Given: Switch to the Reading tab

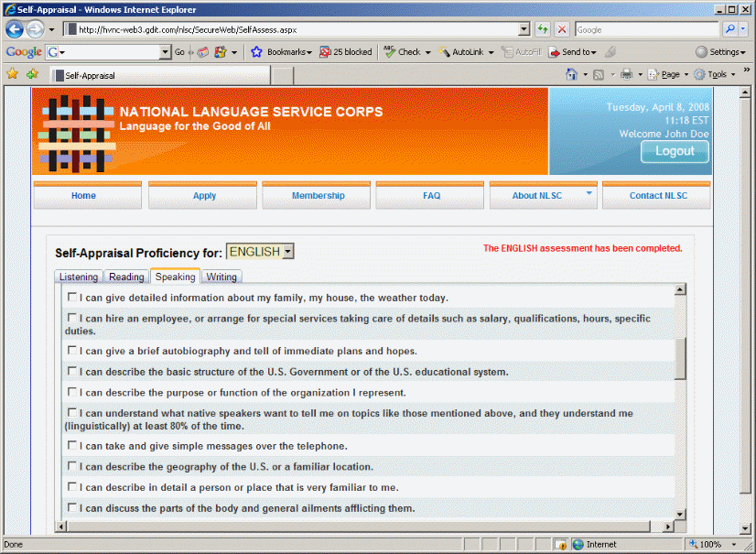Looking at the screenshot, I should 126,277.
